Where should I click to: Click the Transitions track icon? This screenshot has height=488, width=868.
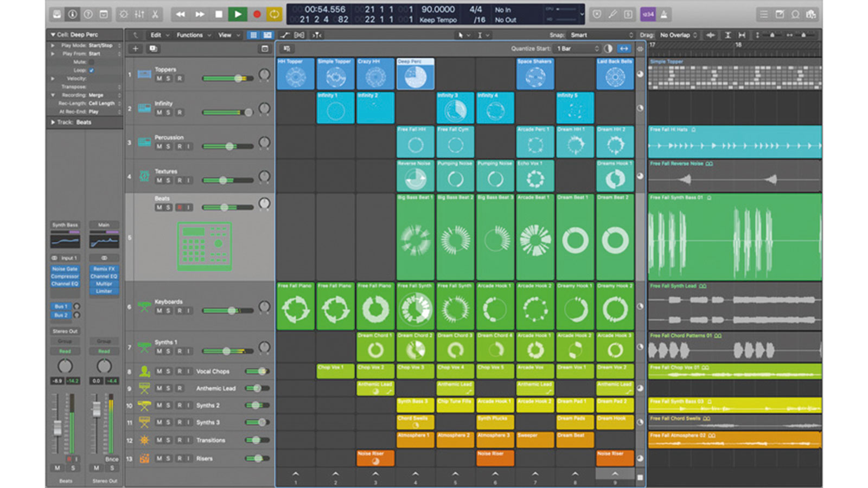(x=144, y=440)
